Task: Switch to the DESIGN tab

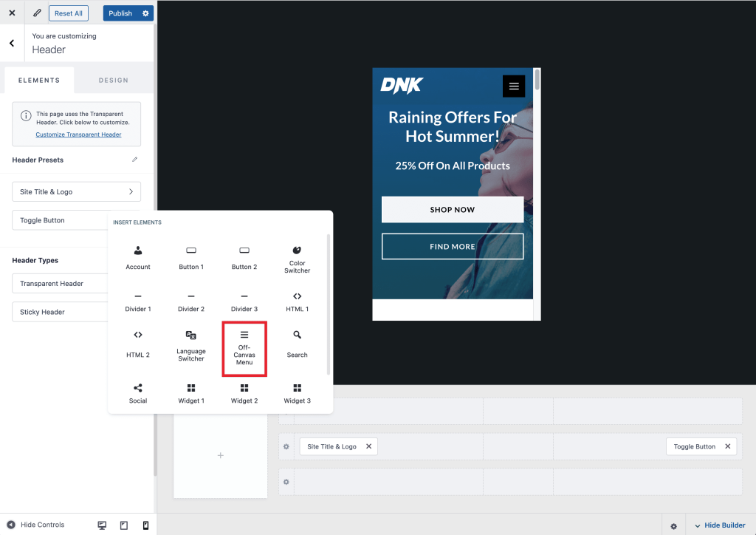Action: coord(113,80)
